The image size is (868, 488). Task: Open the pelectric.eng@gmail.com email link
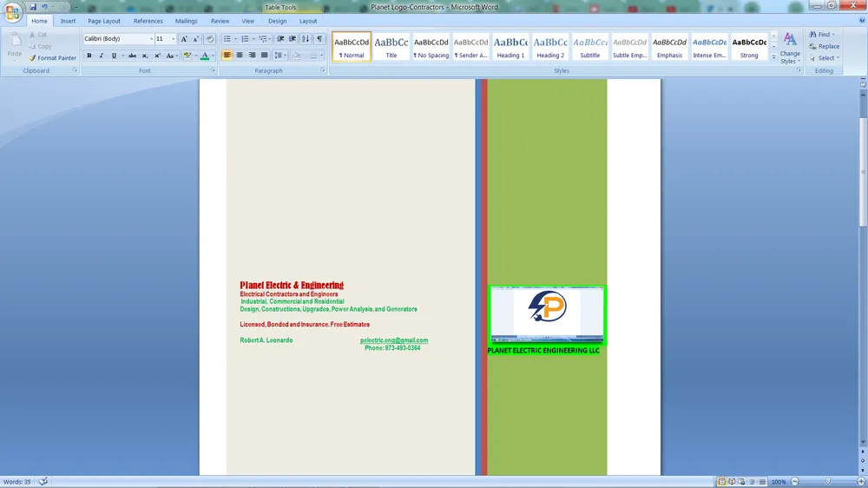coord(394,340)
